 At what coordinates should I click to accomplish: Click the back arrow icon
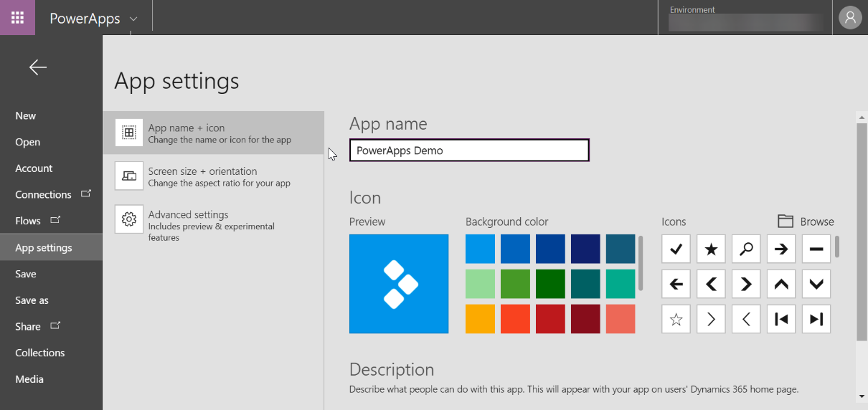tap(38, 67)
